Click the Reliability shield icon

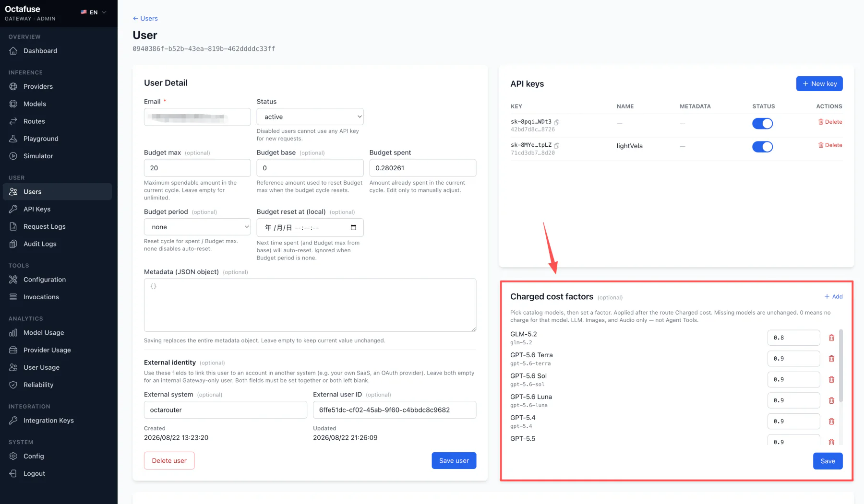tap(13, 385)
